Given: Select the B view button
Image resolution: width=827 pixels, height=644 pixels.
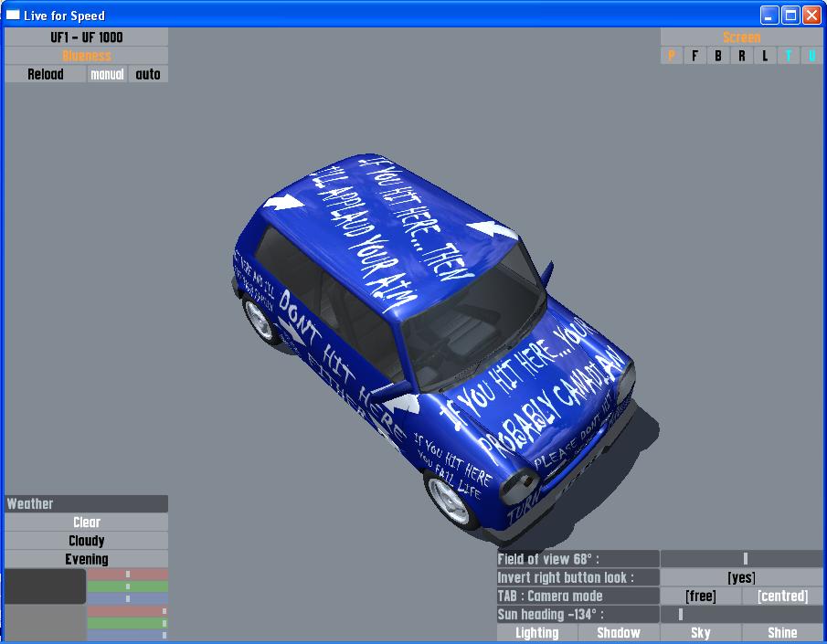Looking at the screenshot, I should coord(718,56).
